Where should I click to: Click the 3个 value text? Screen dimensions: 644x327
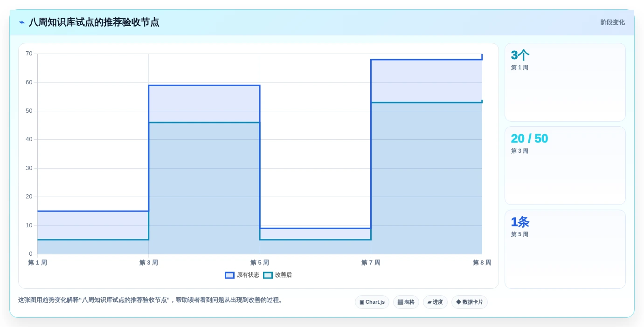pyautogui.click(x=520, y=55)
